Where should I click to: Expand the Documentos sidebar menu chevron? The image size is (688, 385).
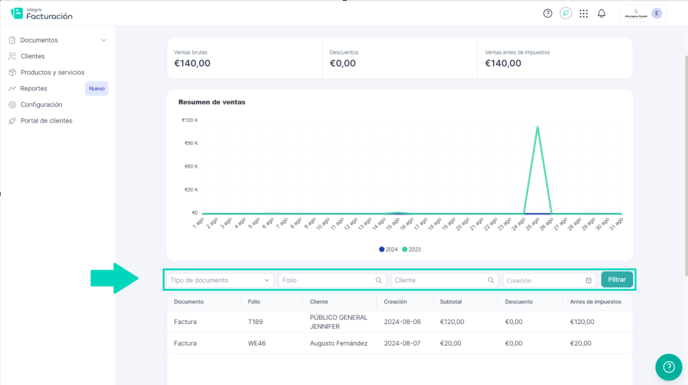(104, 40)
